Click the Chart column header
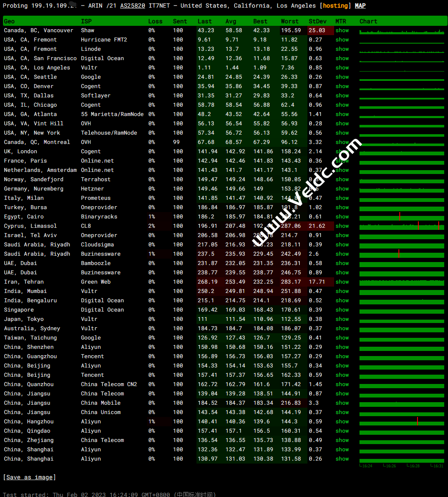The width and height of the screenshot is (448, 497). (x=368, y=21)
